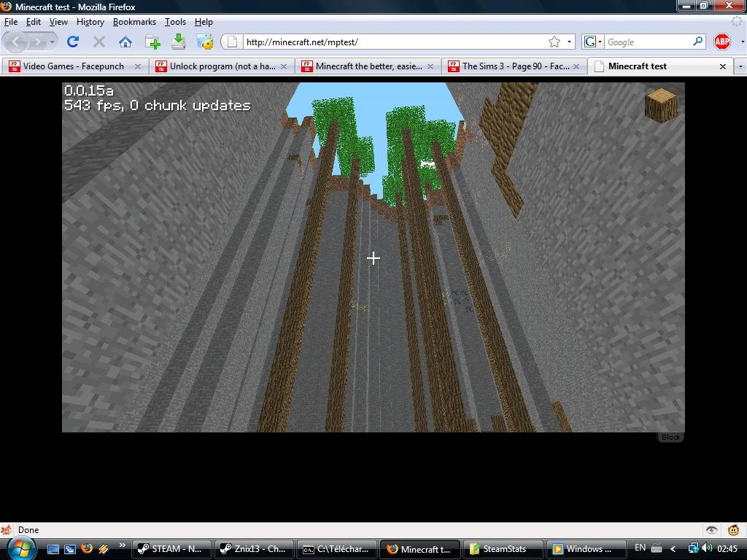Open the View menu
This screenshot has height=560, width=747.
(x=58, y=22)
